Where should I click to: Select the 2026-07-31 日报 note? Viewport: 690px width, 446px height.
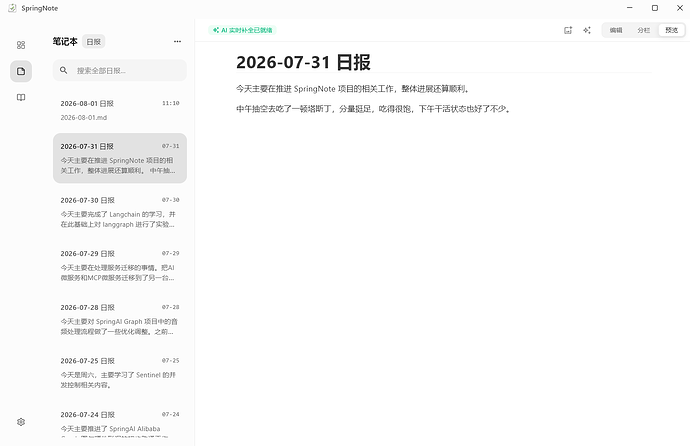[x=120, y=158]
